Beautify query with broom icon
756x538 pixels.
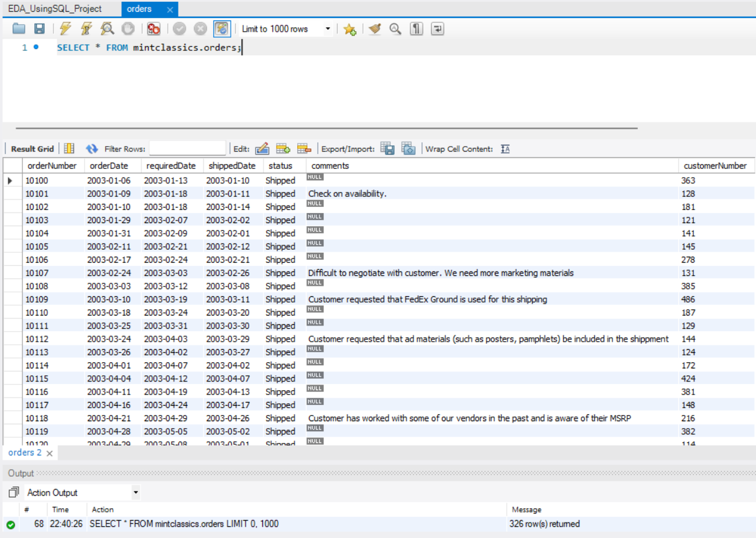pos(374,29)
